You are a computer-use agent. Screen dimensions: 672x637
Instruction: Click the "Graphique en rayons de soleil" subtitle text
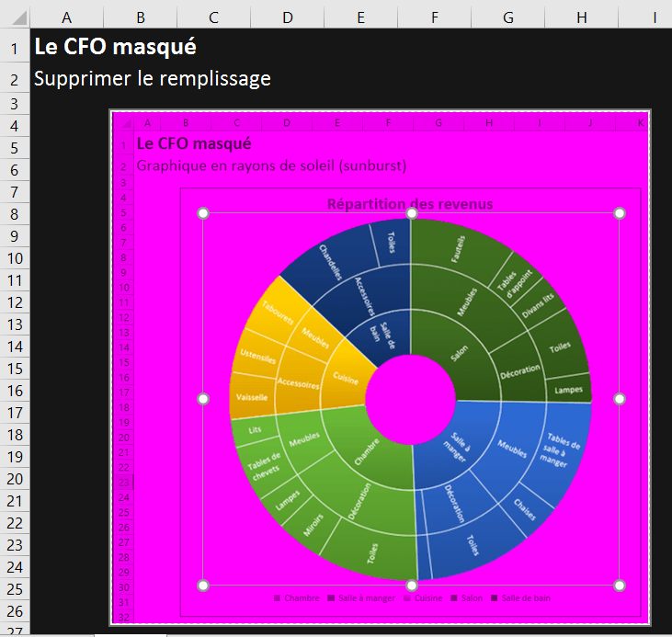tap(271, 165)
